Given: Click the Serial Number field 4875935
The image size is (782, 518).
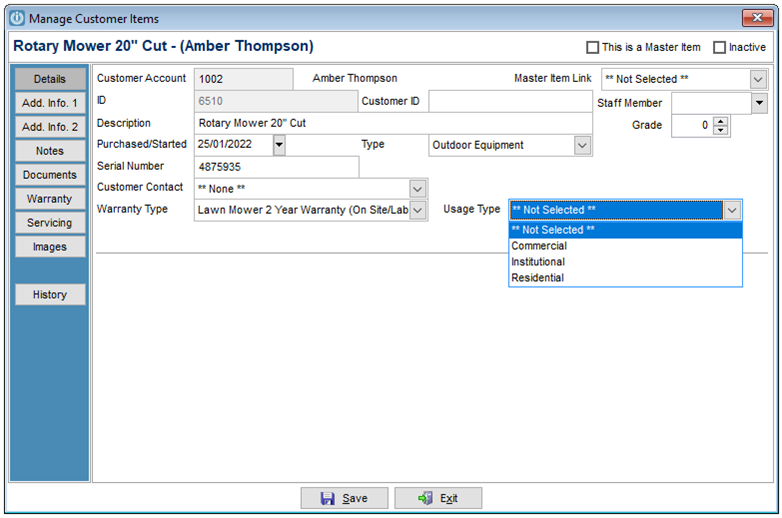Looking at the screenshot, I should click(x=276, y=167).
